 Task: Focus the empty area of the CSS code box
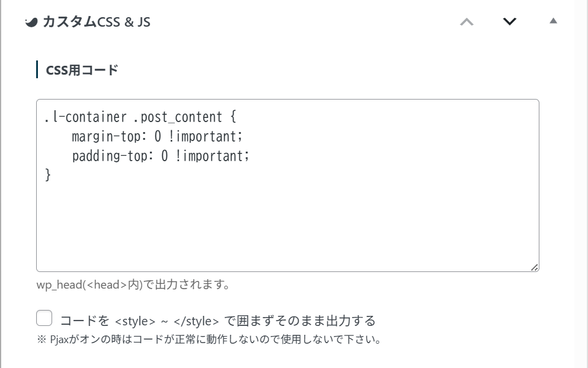click(287, 225)
